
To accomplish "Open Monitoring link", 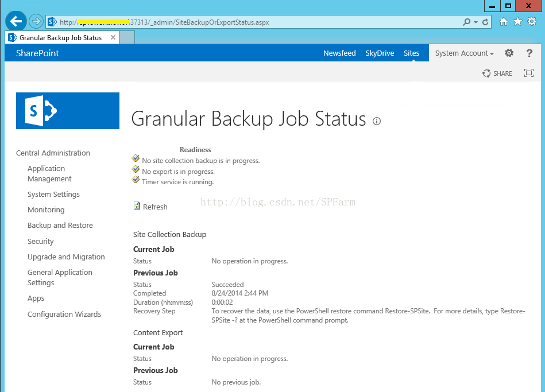I will [46, 210].
